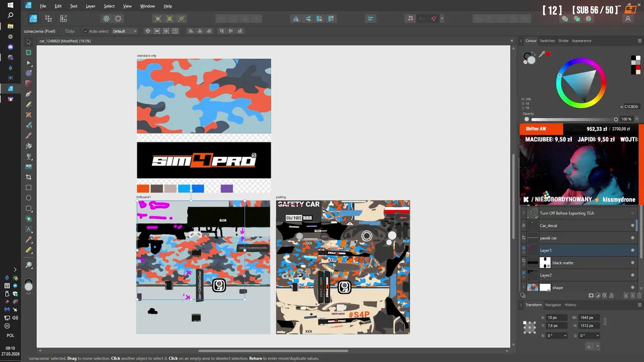This screenshot has width=644, height=362.
Task: Select the Fill gradient tool
Action: [x=29, y=146]
